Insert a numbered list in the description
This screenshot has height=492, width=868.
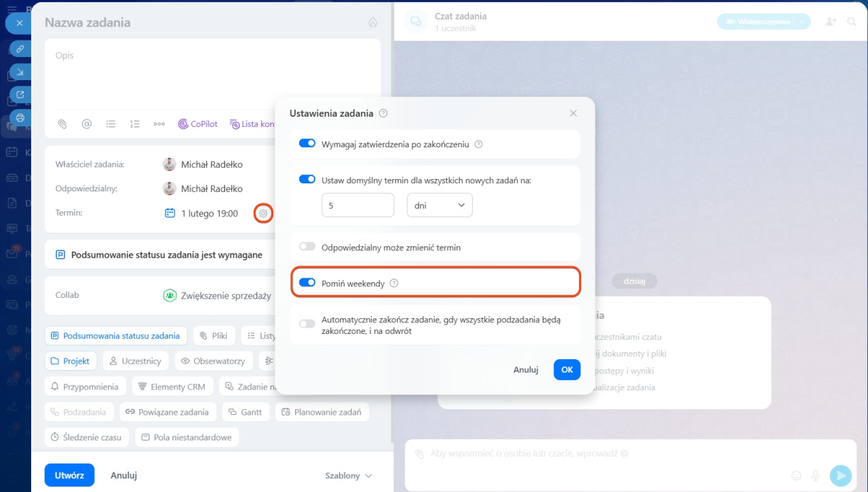point(135,124)
